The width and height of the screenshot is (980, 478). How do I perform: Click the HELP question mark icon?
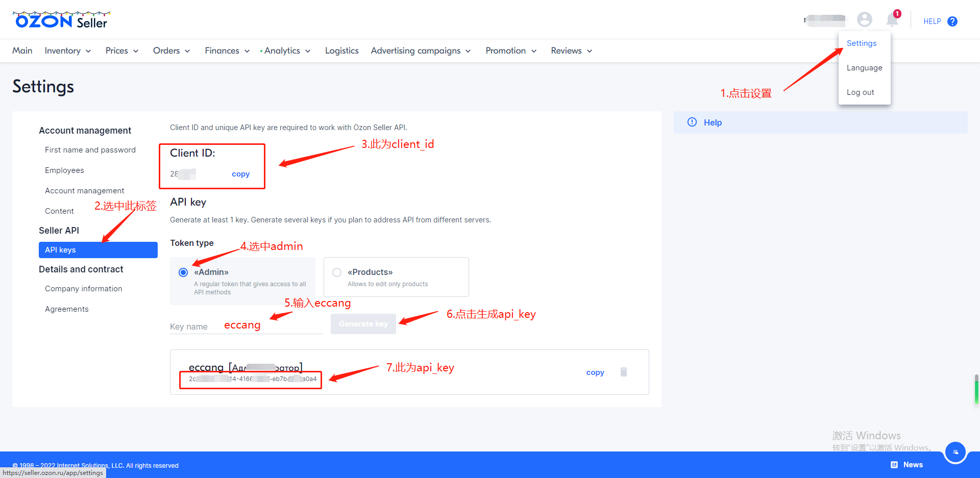pyautogui.click(x=952, y=21)
